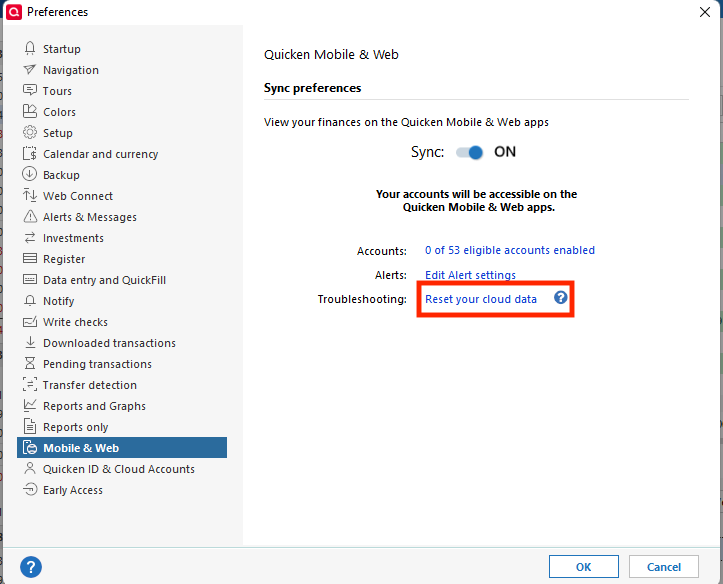Image resolution: width=723 pixels, height=584 pixels.
Task: Open dialog help via the bottom-left question mark
Action: [x=31, y=566]
